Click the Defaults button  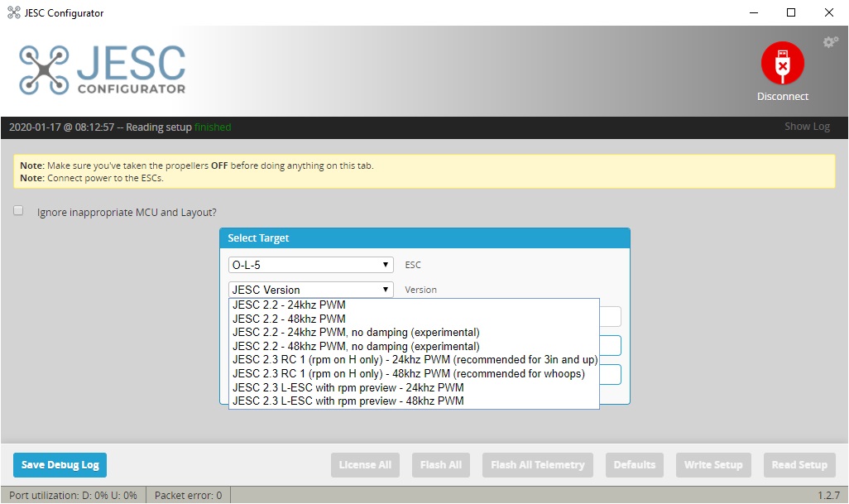[634, 465]
